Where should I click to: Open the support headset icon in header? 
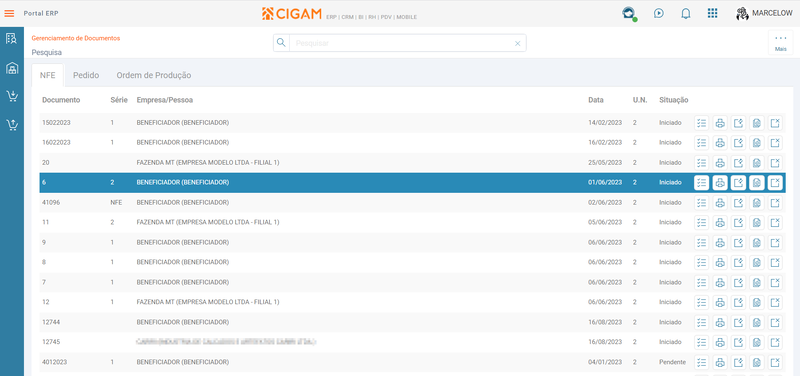click(x=628, y=14)
